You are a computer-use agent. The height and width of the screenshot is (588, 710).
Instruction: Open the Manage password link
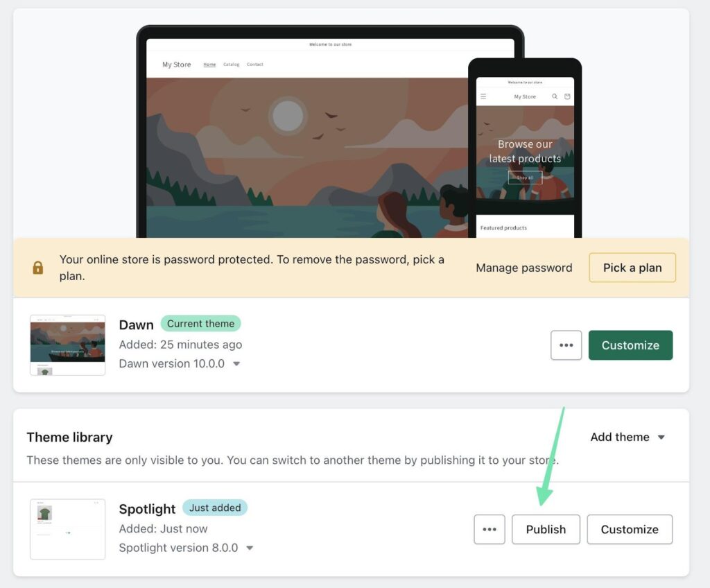524,268
